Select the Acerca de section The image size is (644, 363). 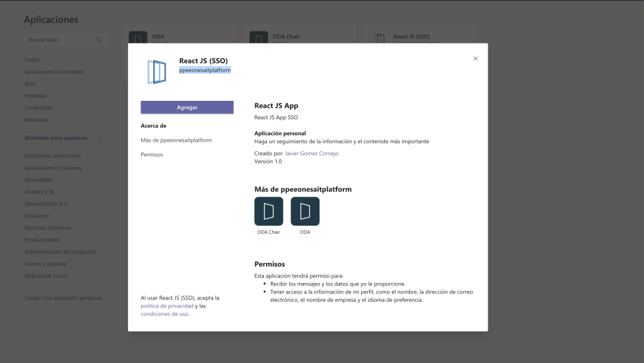[153, 125]
